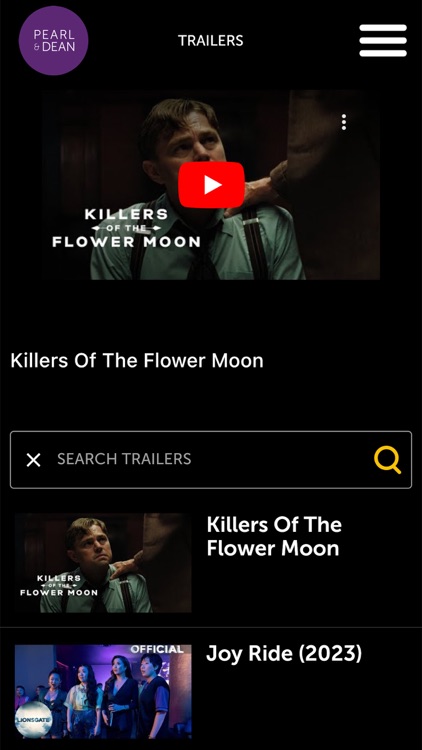Screen dimensions: 422x750
Task: Open the Killers Of The Flower Moon list thumbnail
Action: click(103, 563)
